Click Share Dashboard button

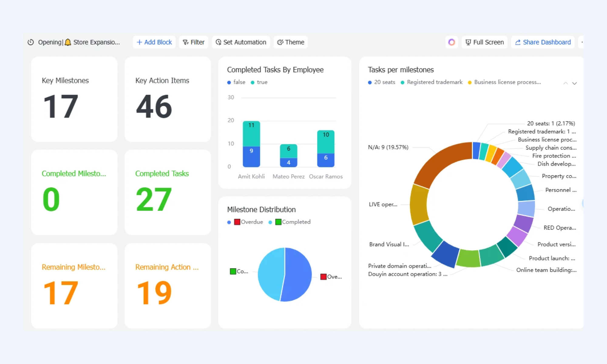pos(543,42)
